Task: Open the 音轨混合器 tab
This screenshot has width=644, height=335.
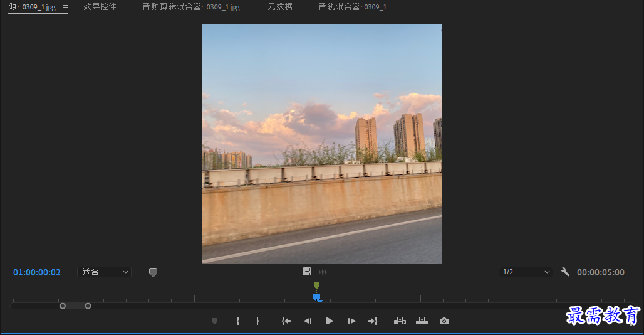Action: click(353, 7)
